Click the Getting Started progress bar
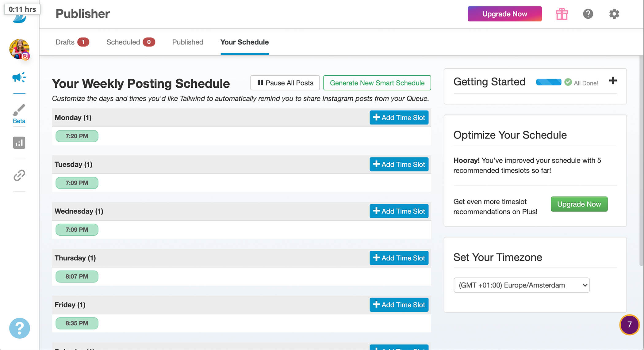 coord(549,82)
